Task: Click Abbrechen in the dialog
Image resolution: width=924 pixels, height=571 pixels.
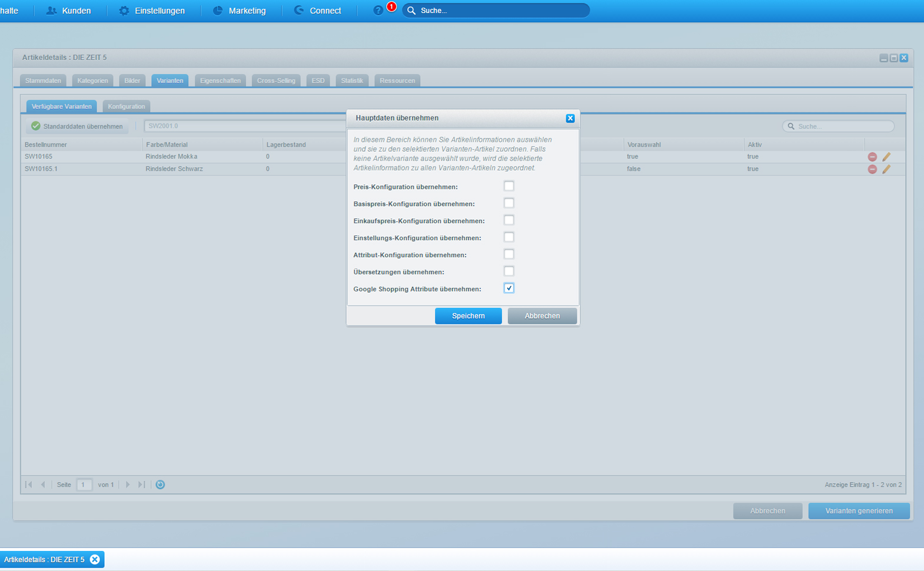Action: click(542, 316)
